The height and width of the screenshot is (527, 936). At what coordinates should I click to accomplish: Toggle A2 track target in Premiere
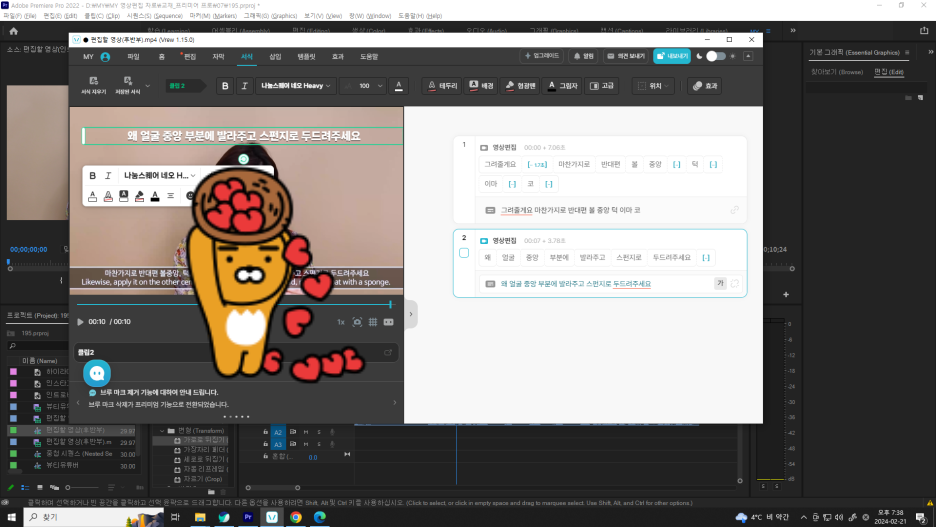[x=278, y=432]
